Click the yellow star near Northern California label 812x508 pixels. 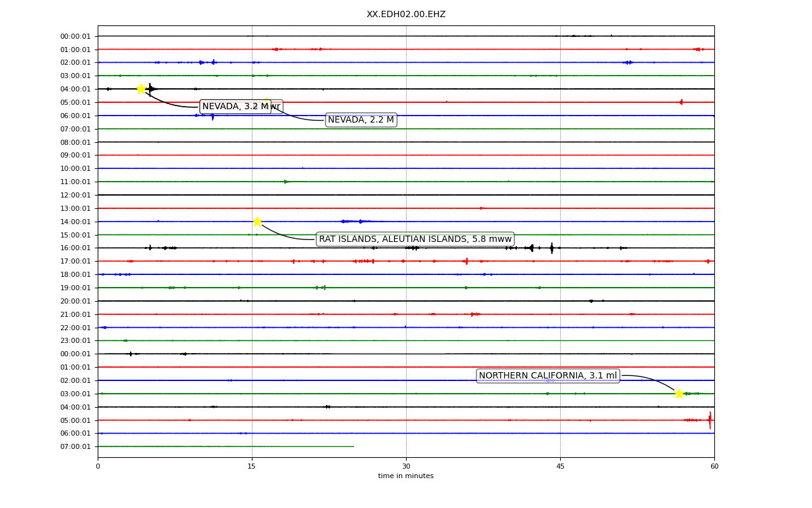pyautogui.click(x=679, y=394)
